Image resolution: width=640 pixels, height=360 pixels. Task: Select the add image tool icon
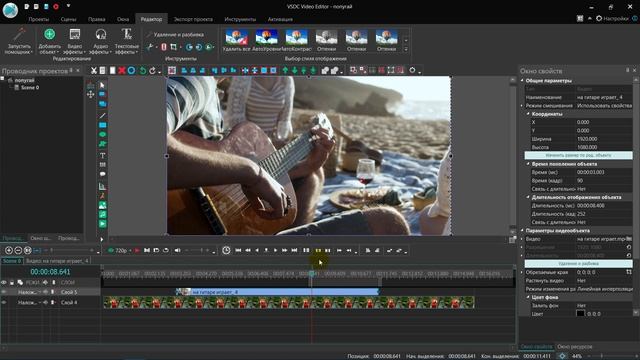[x=102, y=205]
